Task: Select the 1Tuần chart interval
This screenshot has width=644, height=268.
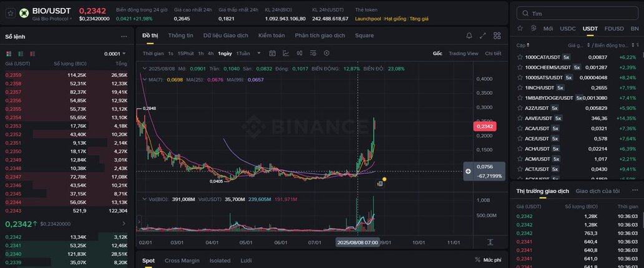Action: coord(243,54)
